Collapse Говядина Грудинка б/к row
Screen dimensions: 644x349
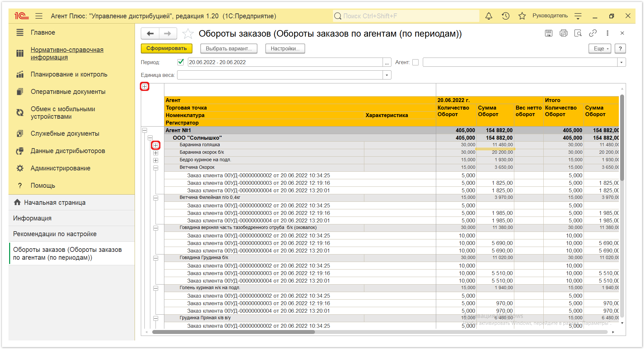(156, 258)
